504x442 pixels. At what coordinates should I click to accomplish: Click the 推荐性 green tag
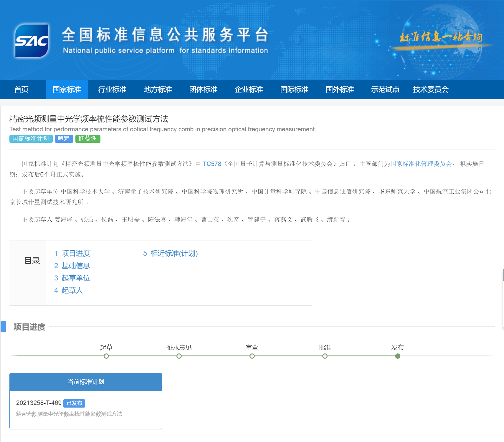(88, 139)
